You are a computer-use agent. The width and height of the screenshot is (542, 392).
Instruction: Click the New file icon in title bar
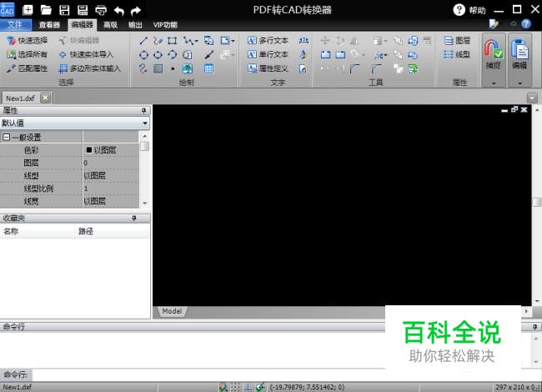click(28, 10)
